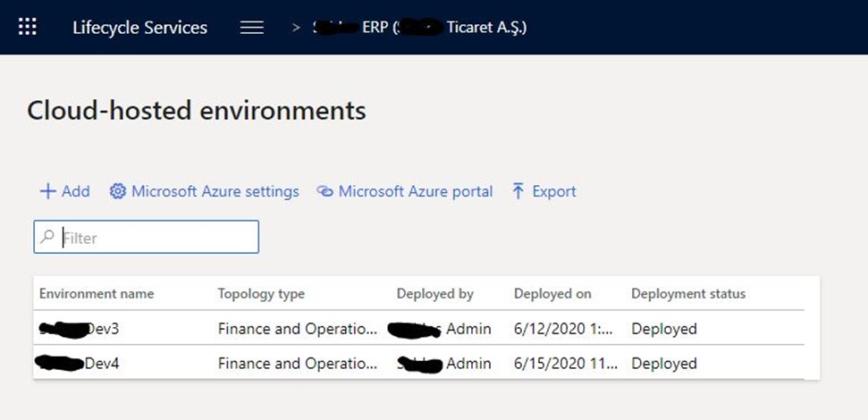Sort by Deployment status column header
Screen dimensions: 868x420
pyautogui.click(x=687, y=294)
